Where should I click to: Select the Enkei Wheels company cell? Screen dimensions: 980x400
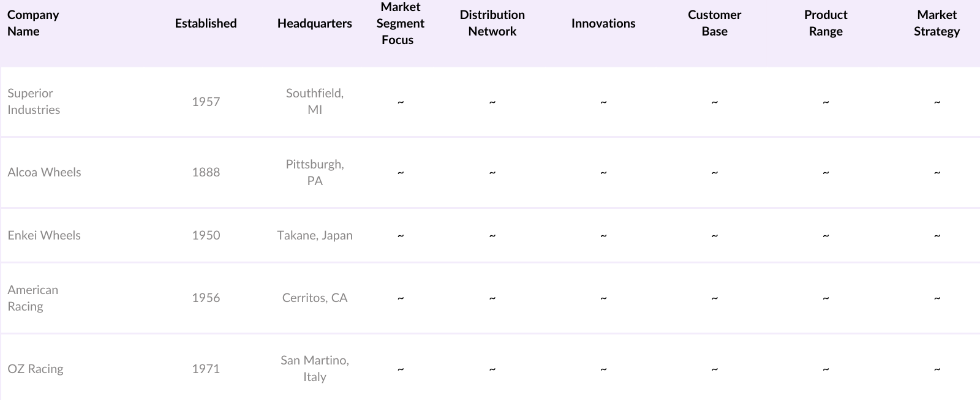pos(44,235)
